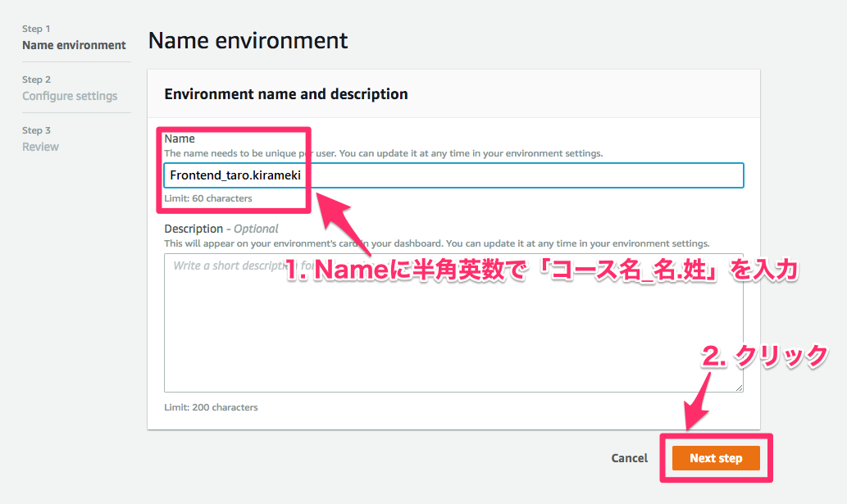Click the Limit: 60 characters hint
Screen dimensions: 847x504
(x=208, y=198)
